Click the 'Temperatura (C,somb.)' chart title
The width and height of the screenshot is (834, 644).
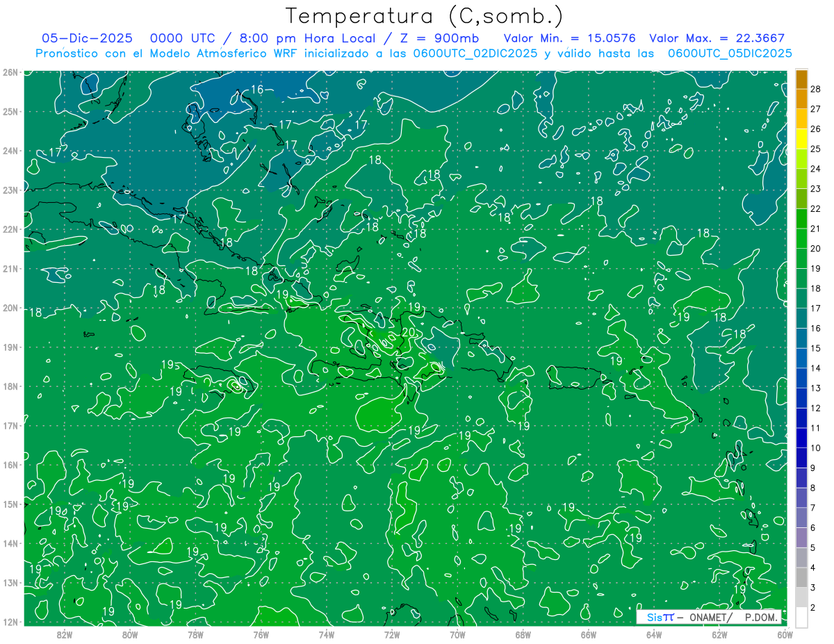[425, 16]
